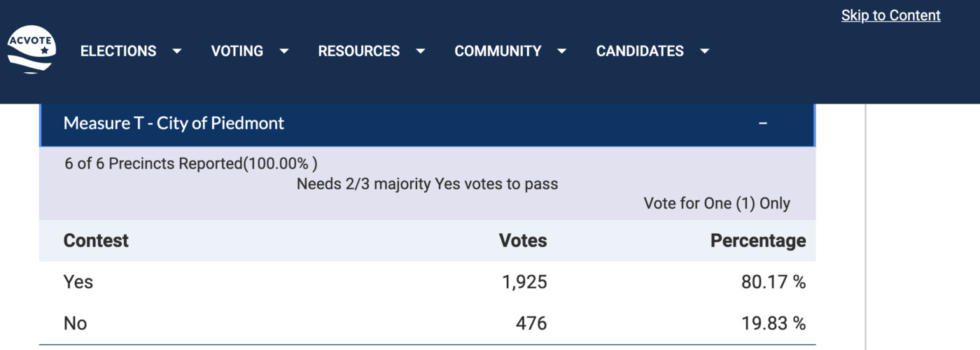Click the Contest column header
980x350 pixels.
pyautogui.click(x=96, y=241)
